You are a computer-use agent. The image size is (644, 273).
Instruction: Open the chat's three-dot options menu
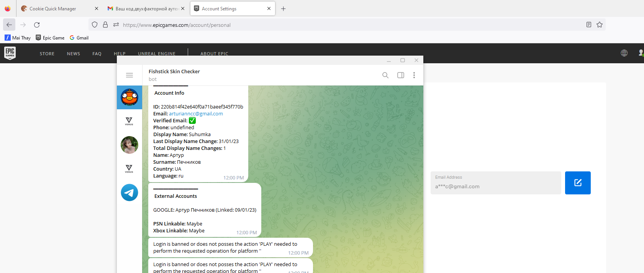coord(414,75)
